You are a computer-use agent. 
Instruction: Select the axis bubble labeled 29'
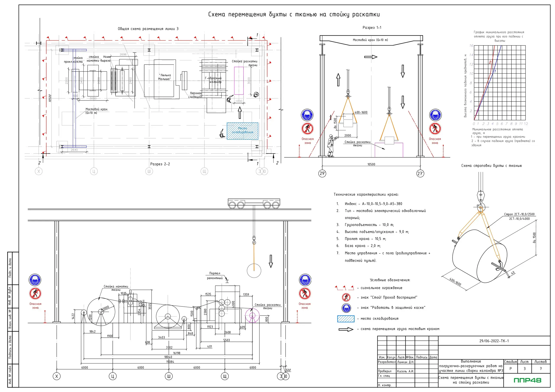[x=322, y=173]
